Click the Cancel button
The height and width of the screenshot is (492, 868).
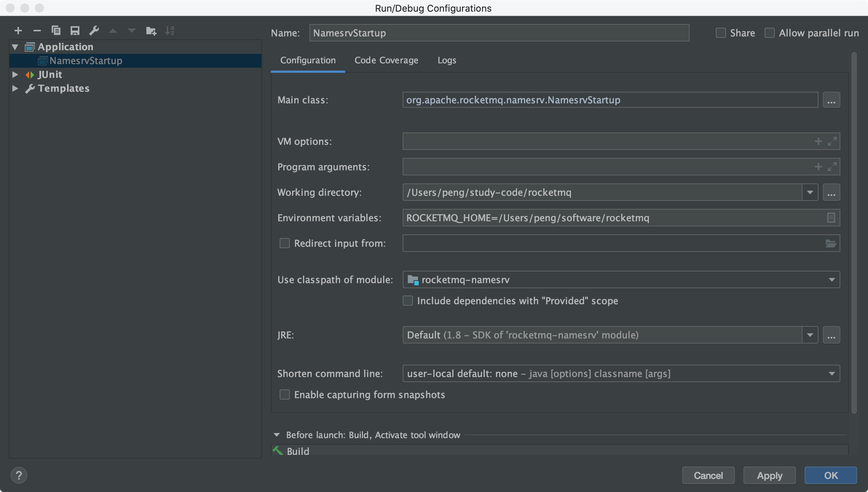(x=708, y=476)
